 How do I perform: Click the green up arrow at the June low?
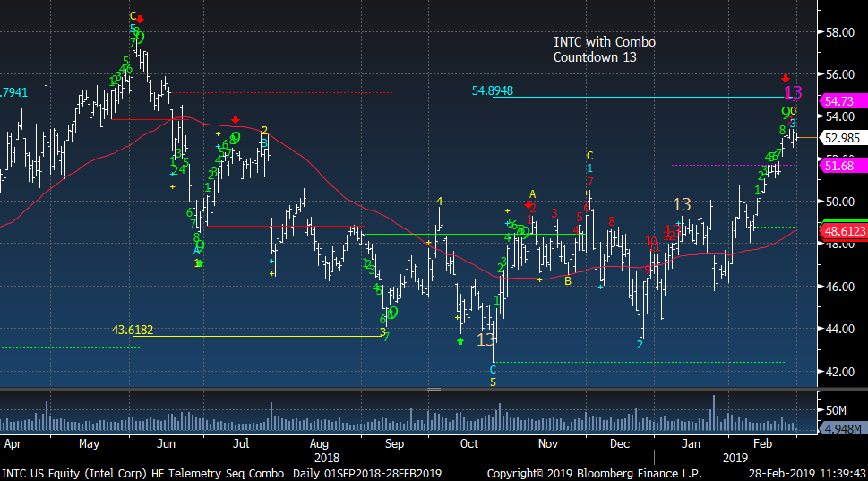coord(200,263)
